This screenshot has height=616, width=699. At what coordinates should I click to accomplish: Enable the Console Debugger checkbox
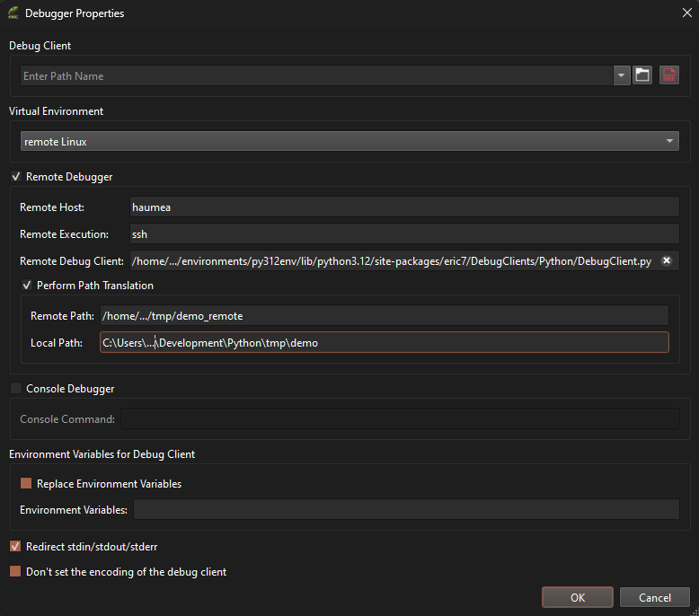15,389
